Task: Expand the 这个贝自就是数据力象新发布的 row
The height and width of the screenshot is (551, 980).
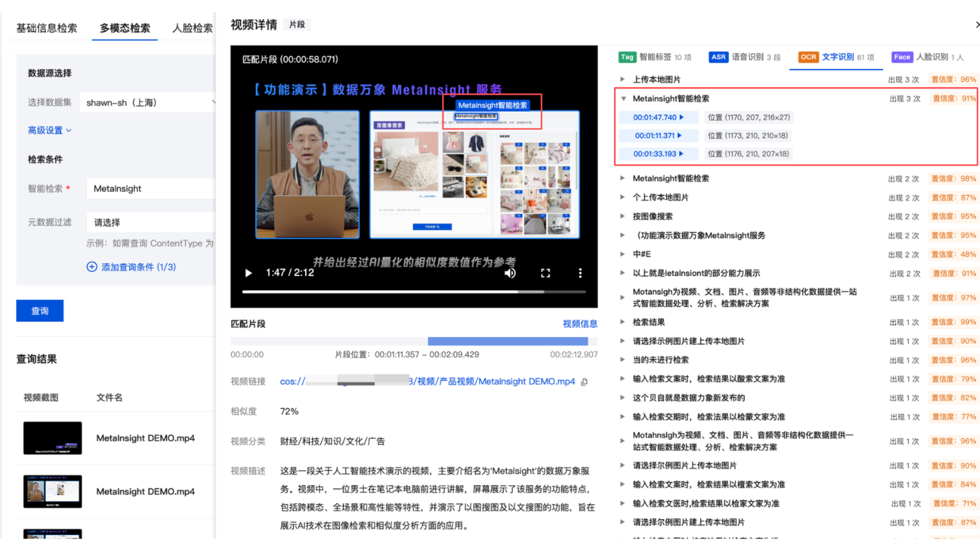Action: (622, 398)
